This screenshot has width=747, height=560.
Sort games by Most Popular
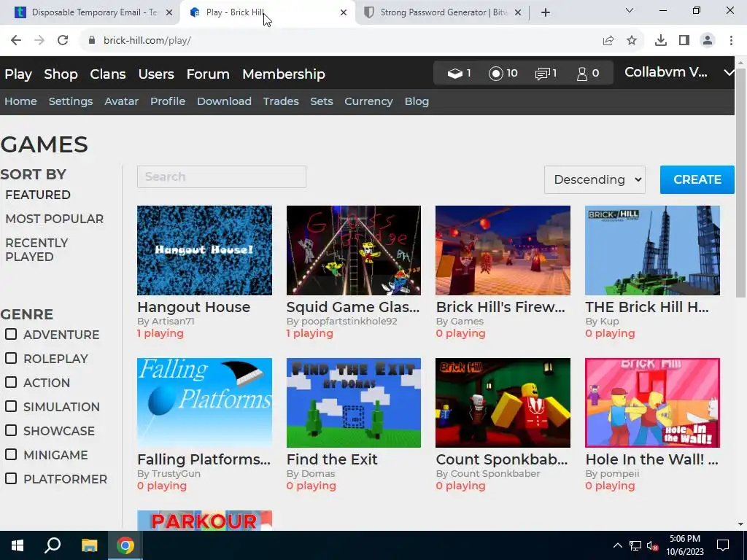click(54, 219)
